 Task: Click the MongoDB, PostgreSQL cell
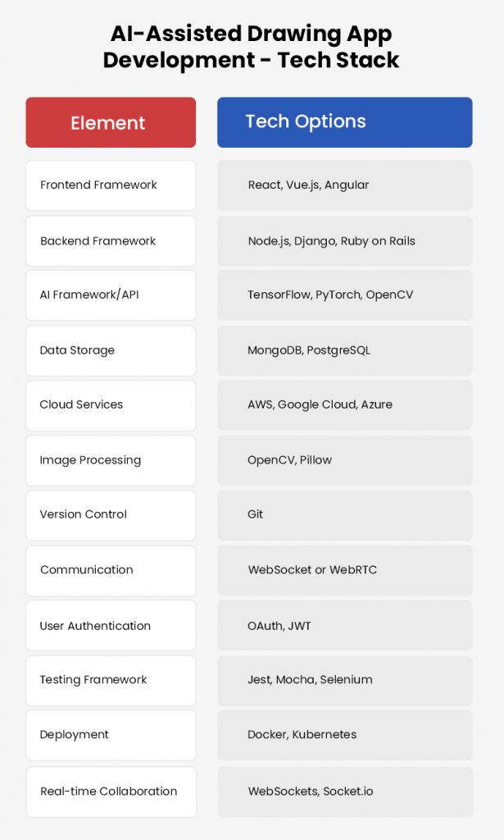[344, 350]
